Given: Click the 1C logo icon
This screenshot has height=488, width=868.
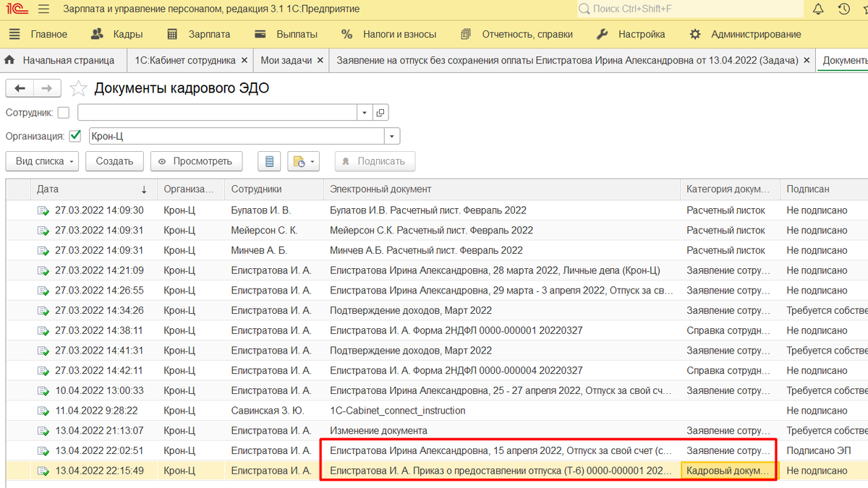Looking at the screenshot, I should 16,9.
